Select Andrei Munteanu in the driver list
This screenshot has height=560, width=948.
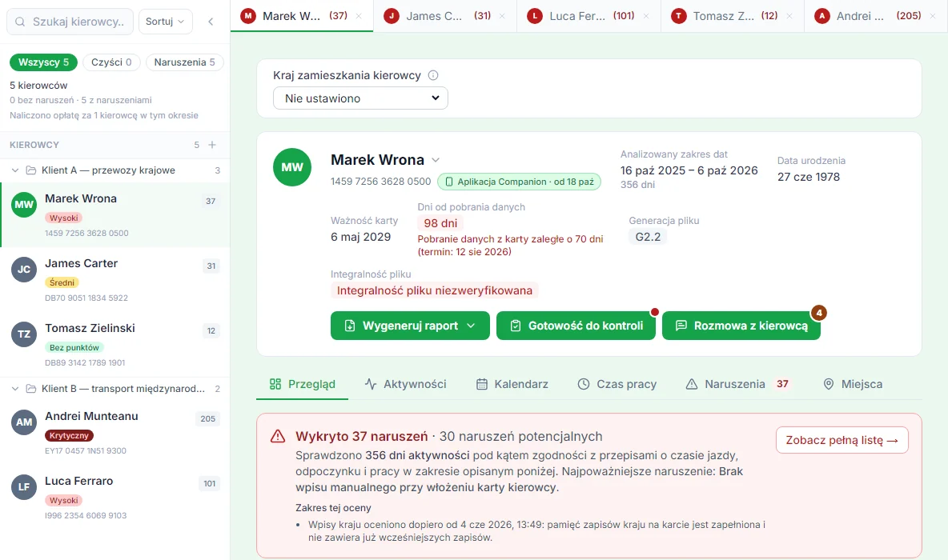(x=114, y=433)
